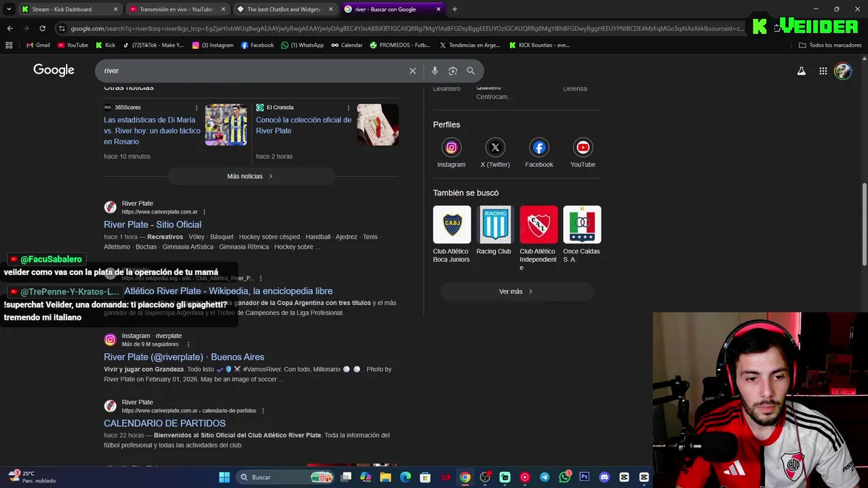Open River Plate's X (Twitter) profile icon
The height and width of the screenshot is (488, 868).
[x=495, y=147]
